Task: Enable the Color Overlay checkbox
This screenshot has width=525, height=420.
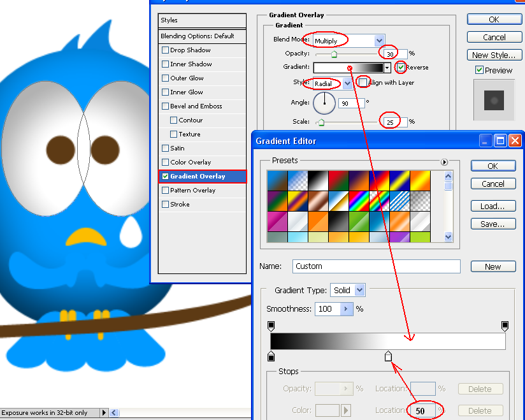Action: 165,162
